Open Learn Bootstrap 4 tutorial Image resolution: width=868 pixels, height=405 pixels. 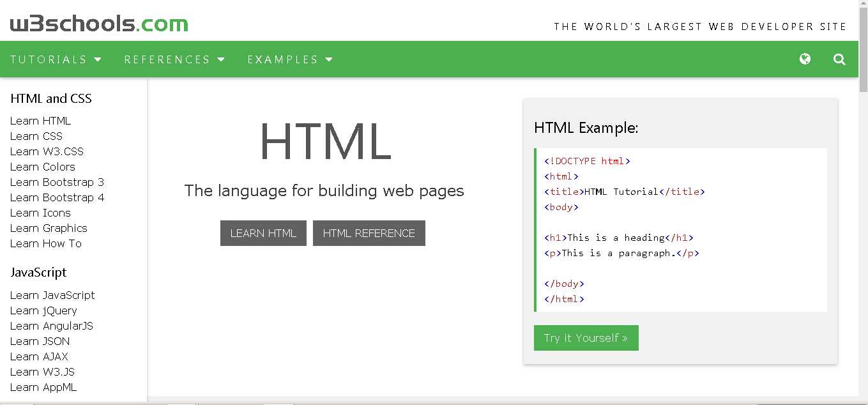tap(57, 197)
